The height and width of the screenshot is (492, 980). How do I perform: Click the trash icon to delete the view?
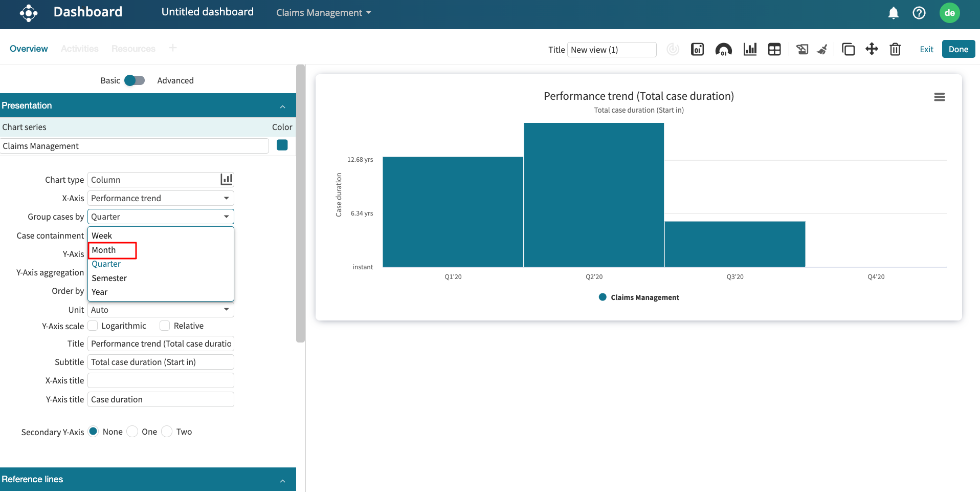895,50
